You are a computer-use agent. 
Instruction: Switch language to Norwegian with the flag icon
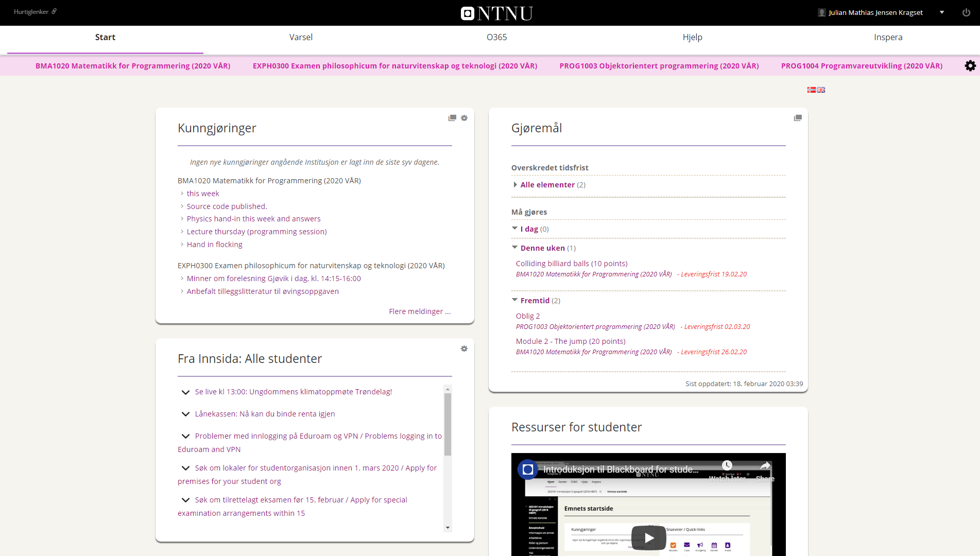[x=812, y=90]
